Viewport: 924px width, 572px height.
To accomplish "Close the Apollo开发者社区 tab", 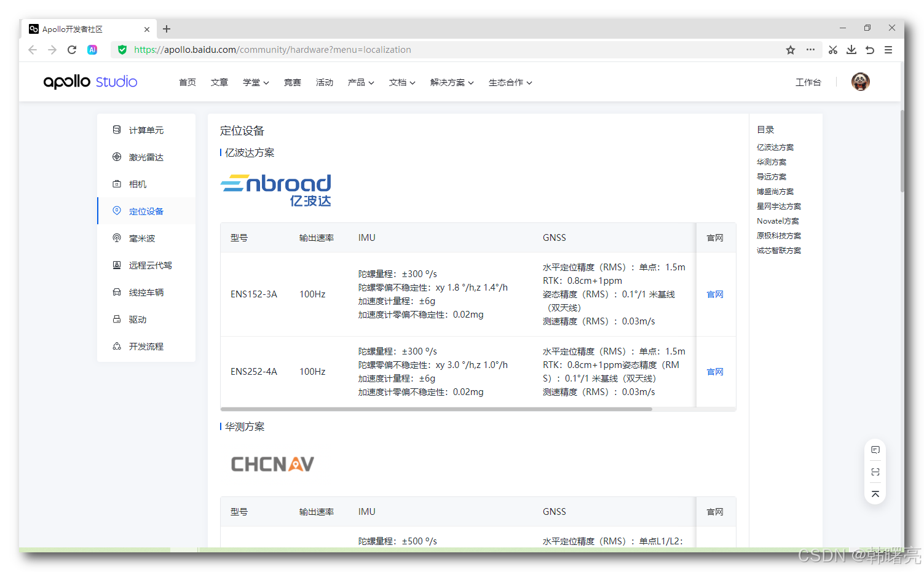I will tap(147, 29).
